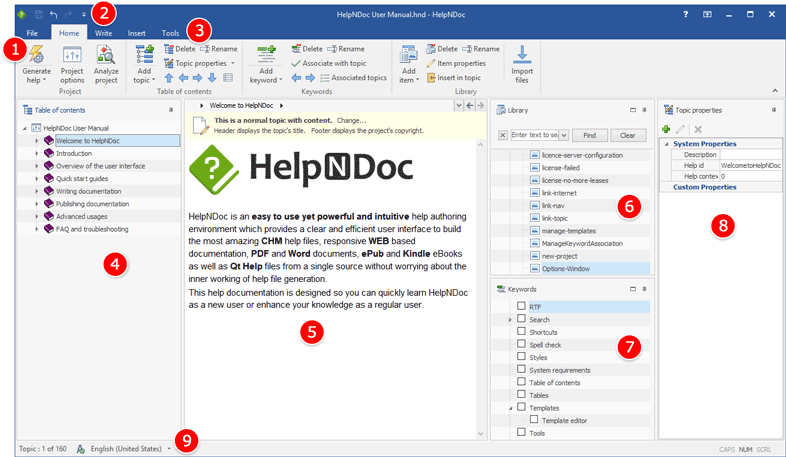Click the Clear button in Library
This screenshot has height=457, width=786.
[628, 135]
